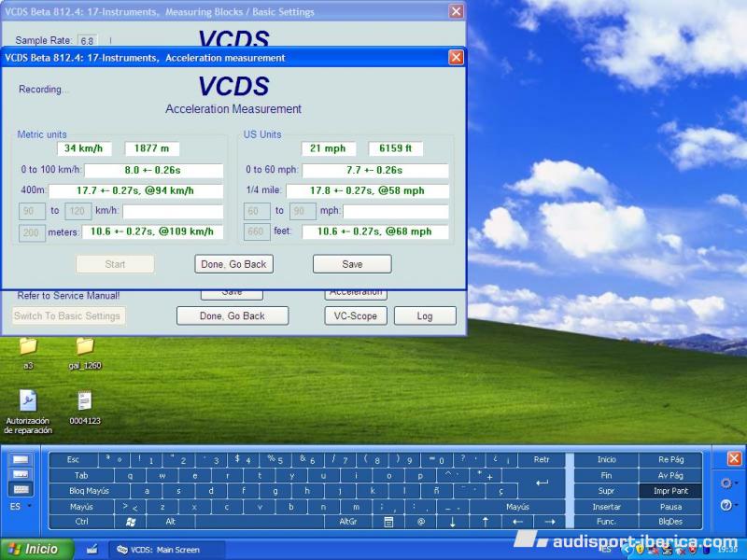Screen dimensions: 747x560
Task: Click Save in Acceleration Measurement window
Action: pos(352,264)
